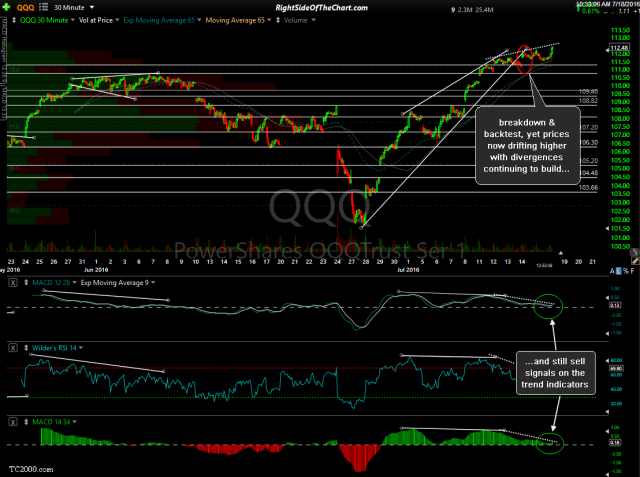640x477 pixels.
Task: Click the move handle before Volume
Action: 278,20
